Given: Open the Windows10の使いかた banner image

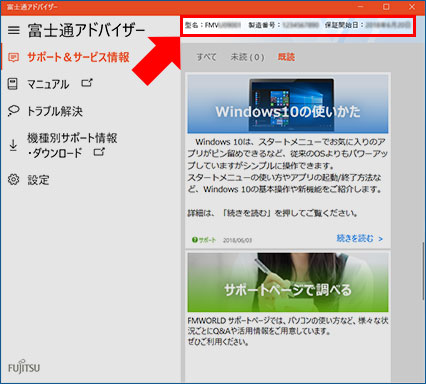Looking at the screenshot, I should [x=288, y=104].
